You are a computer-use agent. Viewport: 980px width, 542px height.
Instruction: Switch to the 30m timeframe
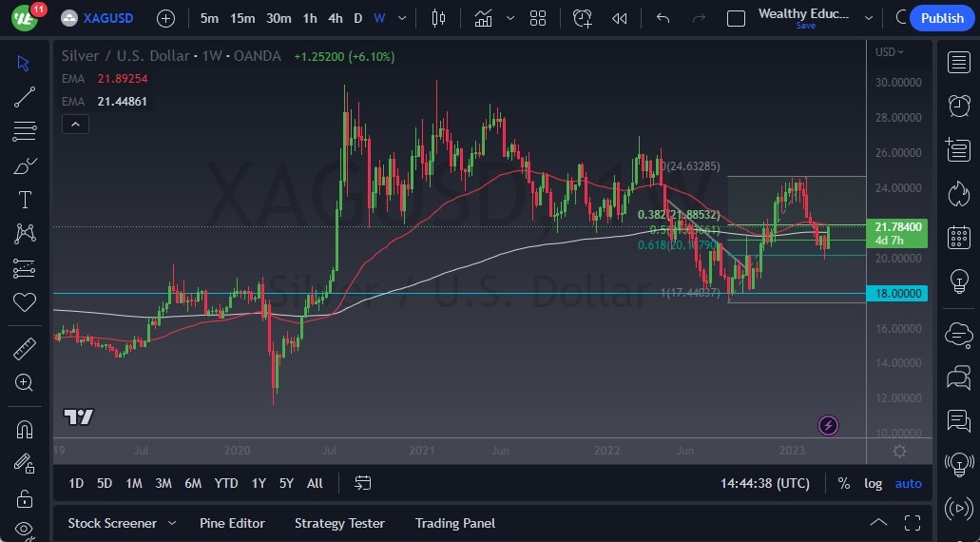point(279,18)
